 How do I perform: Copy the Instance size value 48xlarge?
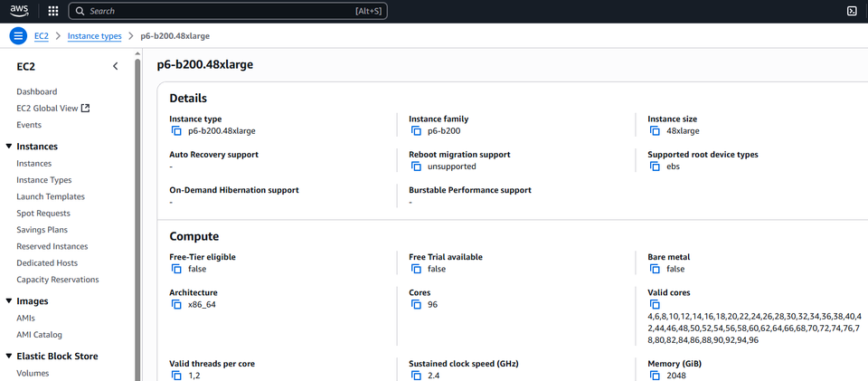coord(655,131)
